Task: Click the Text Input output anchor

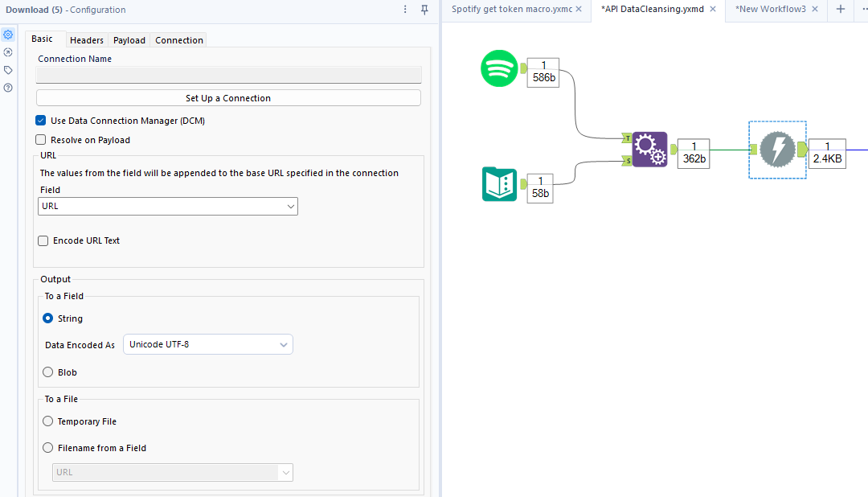Action: (x=523, y=184)
